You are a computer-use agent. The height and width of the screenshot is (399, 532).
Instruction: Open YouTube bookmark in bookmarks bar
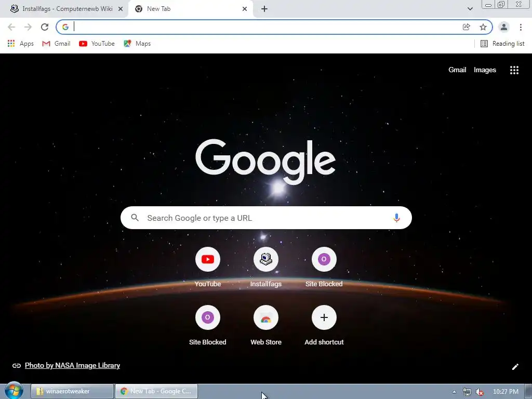[x=97, y=44]
